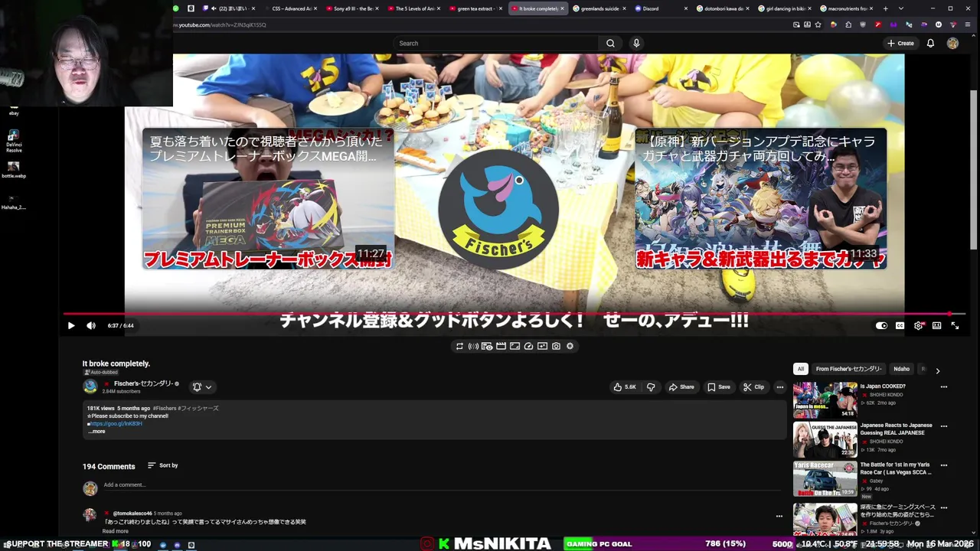Screen dimensions: 980x551
Task: Open the video player settings gear
Action: click(919, 326)
